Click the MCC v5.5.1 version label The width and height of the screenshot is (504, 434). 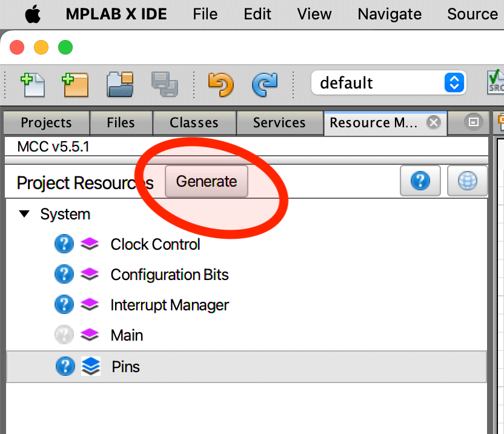tap(53, 147)
